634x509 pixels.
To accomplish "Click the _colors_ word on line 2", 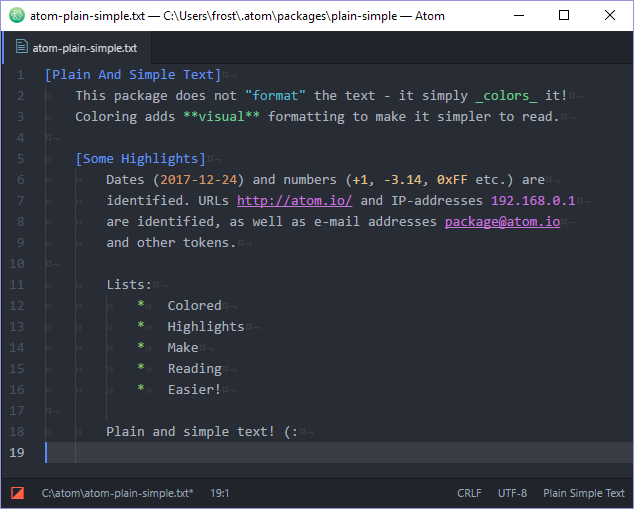I will 506,95.
